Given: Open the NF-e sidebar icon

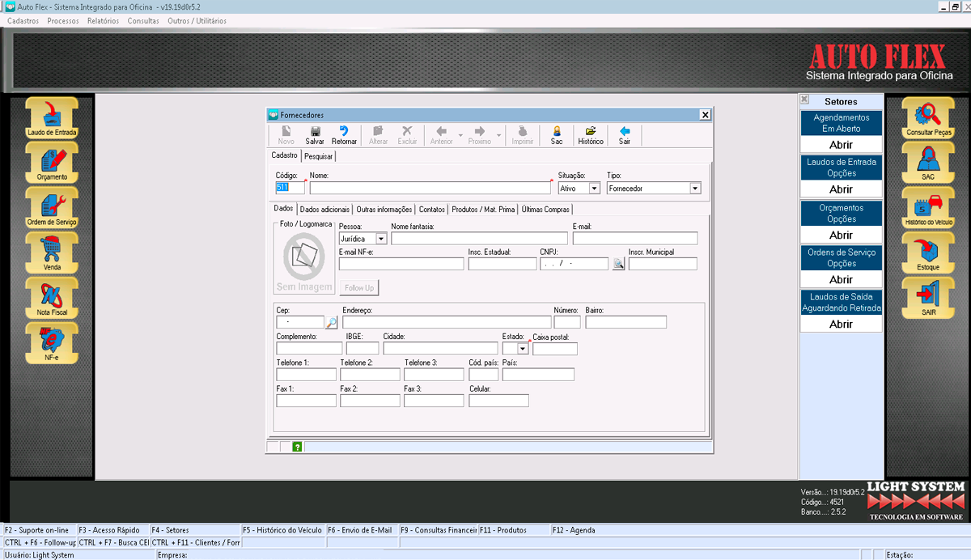Looking at the screenshot, I should pyautogui.click(x=52, y=344).
